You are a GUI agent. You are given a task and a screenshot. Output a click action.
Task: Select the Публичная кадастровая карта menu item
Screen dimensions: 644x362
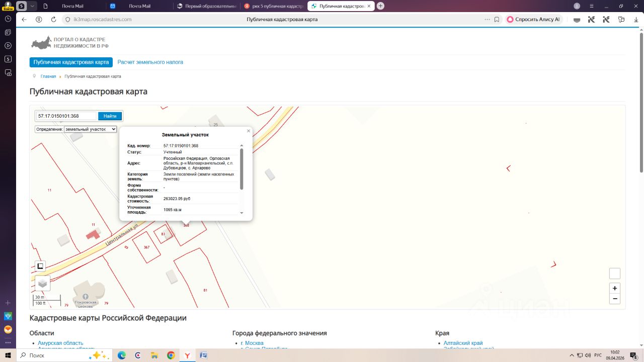71,62
